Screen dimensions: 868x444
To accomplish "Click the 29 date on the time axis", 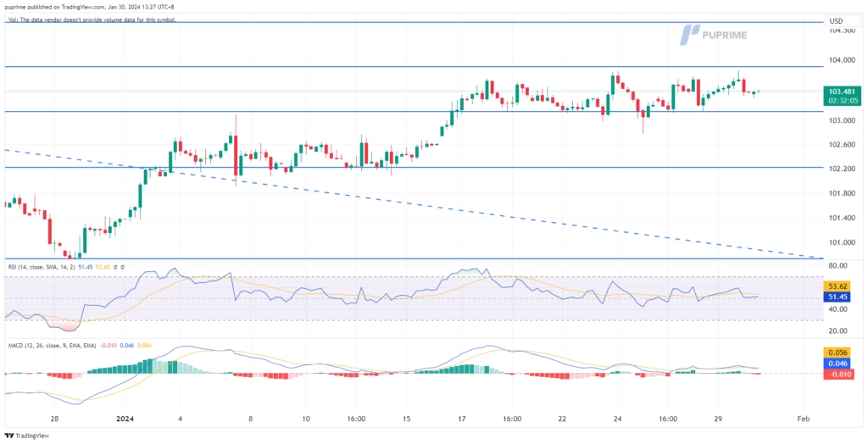I will [x=718, y=419].
